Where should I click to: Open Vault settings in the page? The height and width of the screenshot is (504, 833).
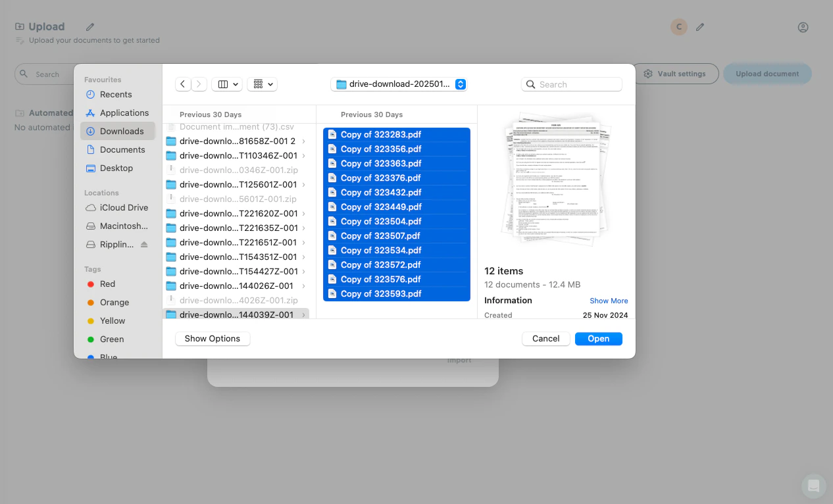(674, 74)
